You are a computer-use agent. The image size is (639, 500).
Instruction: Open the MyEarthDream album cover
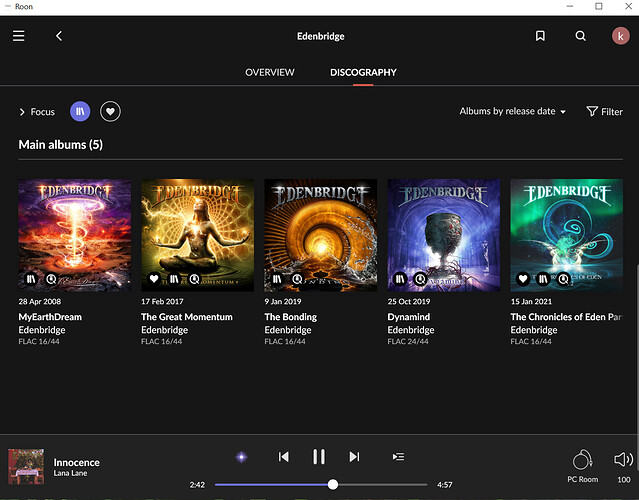(75, 235)
